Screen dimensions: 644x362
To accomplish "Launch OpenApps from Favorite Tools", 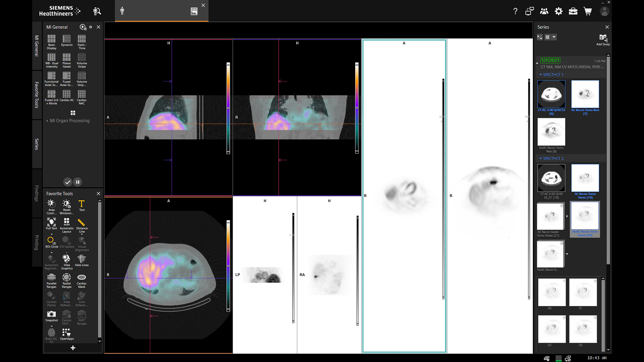I will 66,333.
